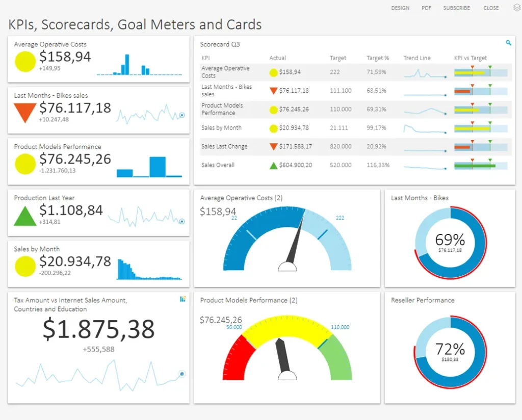This screenshot has height=420, width=522.
Task: Click the red down-triangle on Last Months - Bikes sales card
Action: tap(24, 112)
